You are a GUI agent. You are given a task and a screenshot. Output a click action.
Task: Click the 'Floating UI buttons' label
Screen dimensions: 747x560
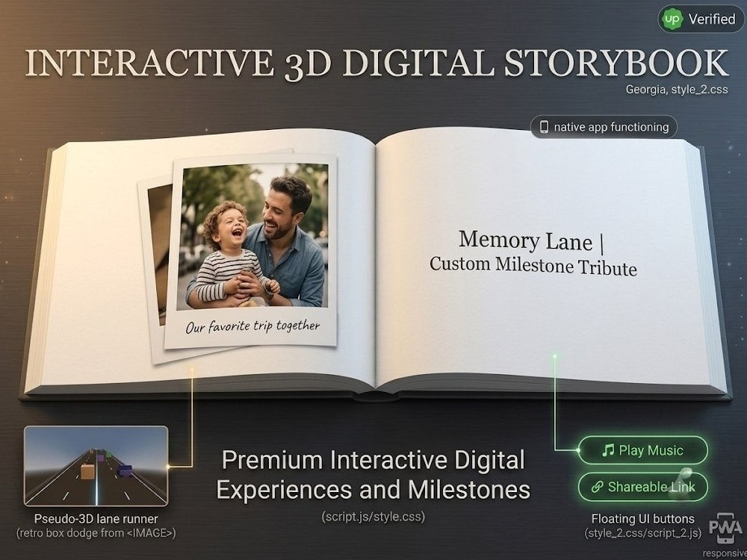click(x=642, y=519)
